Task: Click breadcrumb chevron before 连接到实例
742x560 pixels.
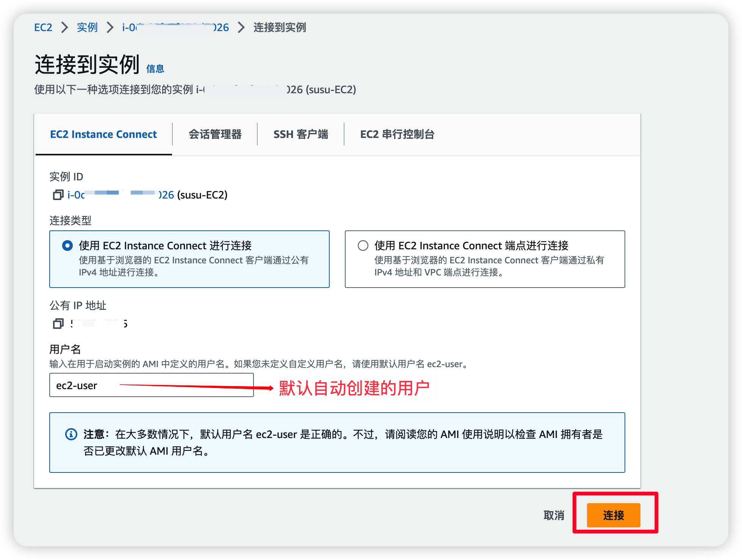Action: [x=241, y=27]
